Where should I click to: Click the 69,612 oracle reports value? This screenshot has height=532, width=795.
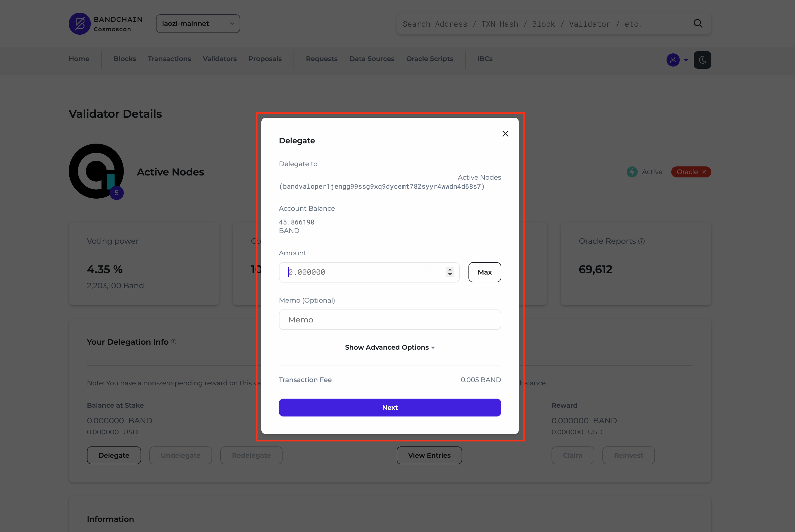point(596,269)
